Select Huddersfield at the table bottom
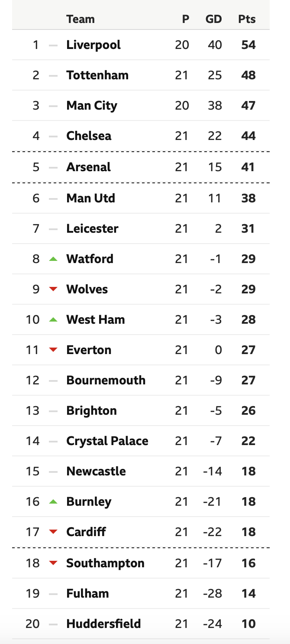 (103, 624)
